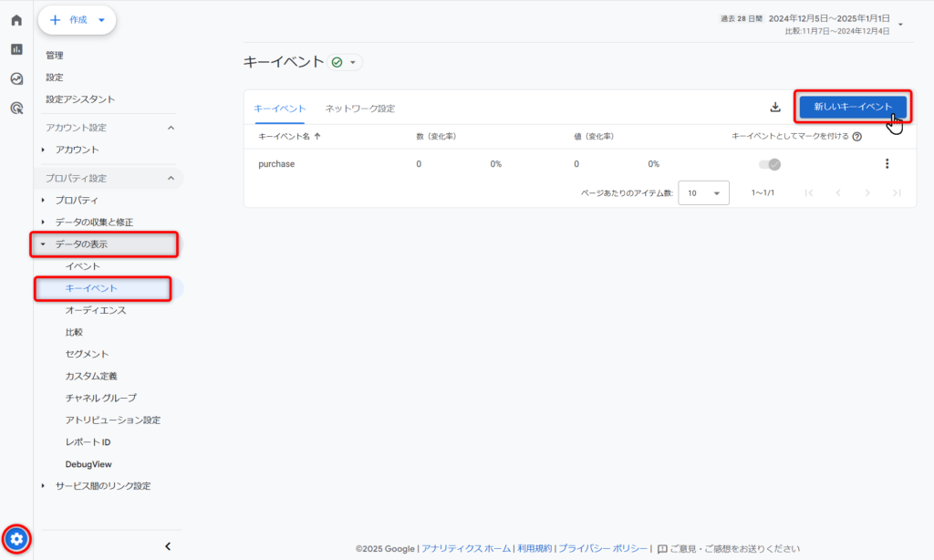Click the Admin gear icon
The height and width of the screenshot is (560, 934).
(x=16, y=539)
